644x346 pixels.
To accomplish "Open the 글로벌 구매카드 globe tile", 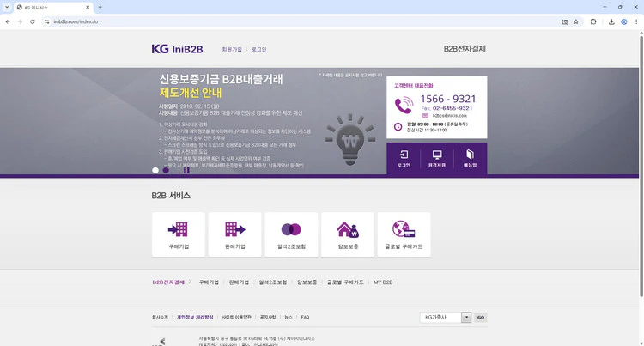I will coord(404,234).
